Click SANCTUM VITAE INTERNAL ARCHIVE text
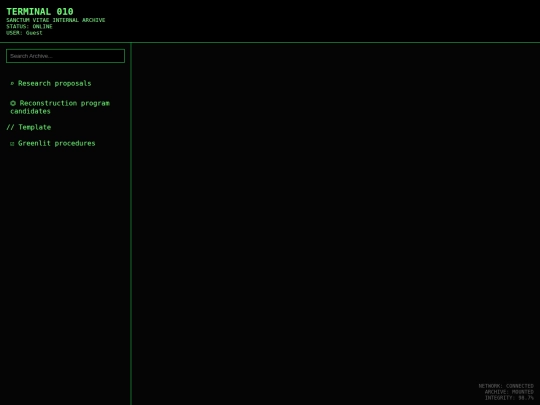 click(56, 20)
